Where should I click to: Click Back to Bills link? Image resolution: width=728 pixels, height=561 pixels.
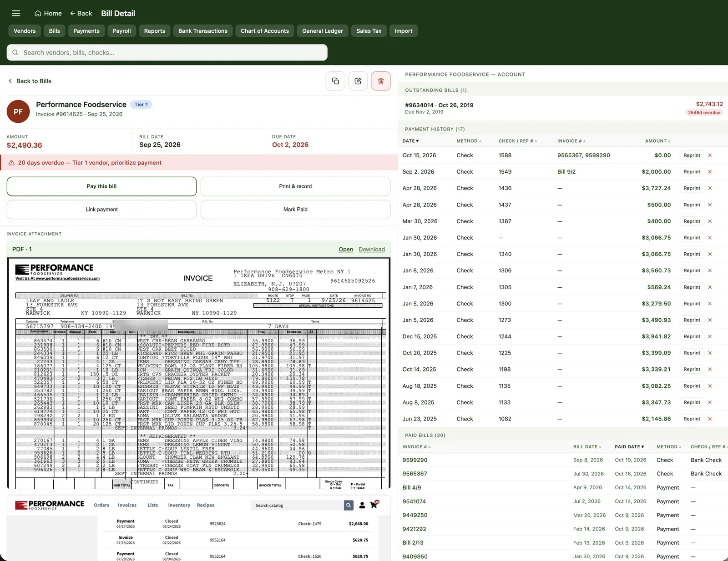click(30, 81)
